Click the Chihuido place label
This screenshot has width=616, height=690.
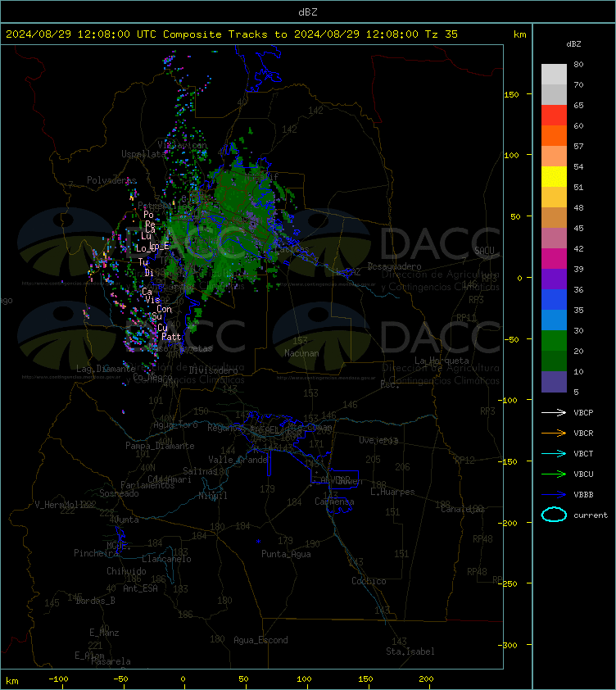point(126,571)
